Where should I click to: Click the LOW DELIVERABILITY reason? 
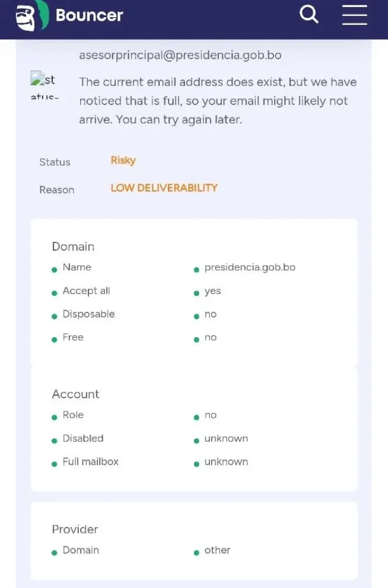164,188
